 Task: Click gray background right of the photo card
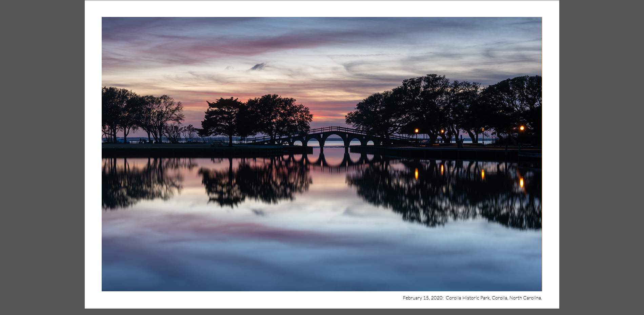click(601, 157)
